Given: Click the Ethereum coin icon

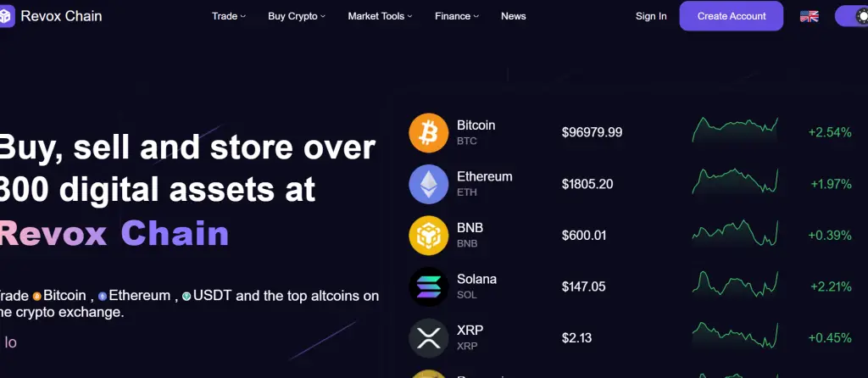Looking at the screenshot, I should [428, 184].
